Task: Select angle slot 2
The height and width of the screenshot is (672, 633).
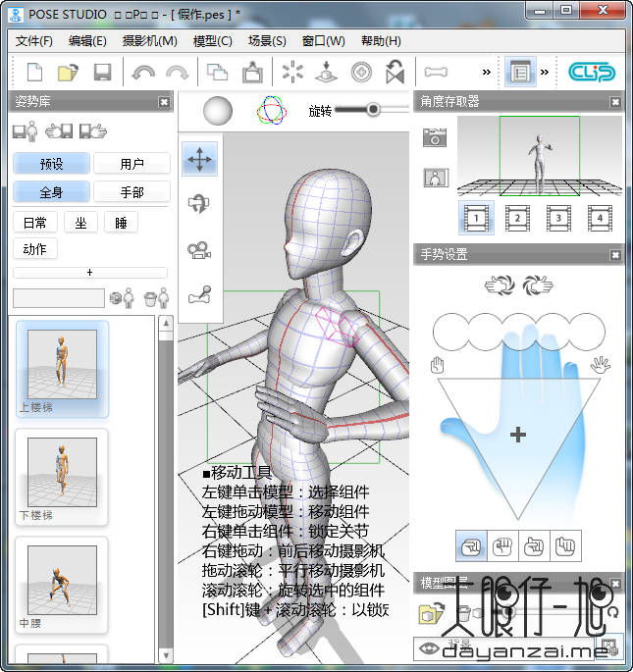Action: pos(517,218)
